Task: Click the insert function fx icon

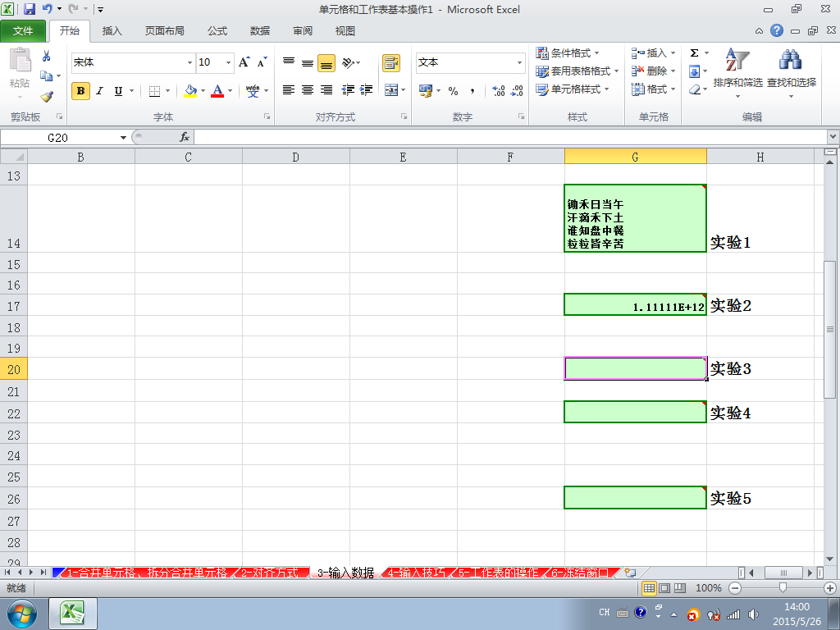Action: coord(185,137)
